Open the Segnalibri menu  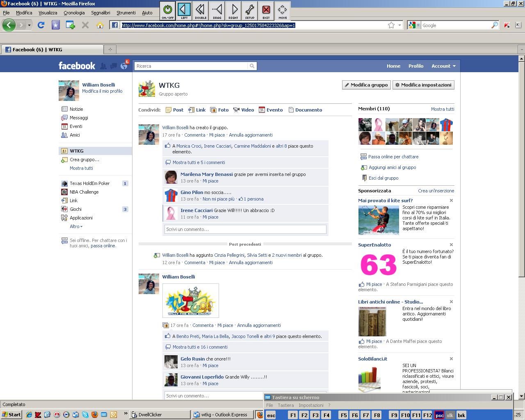(100, 13)
